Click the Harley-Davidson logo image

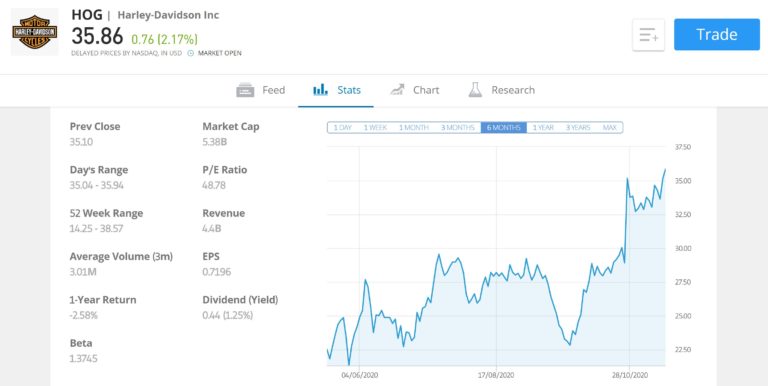34,32
